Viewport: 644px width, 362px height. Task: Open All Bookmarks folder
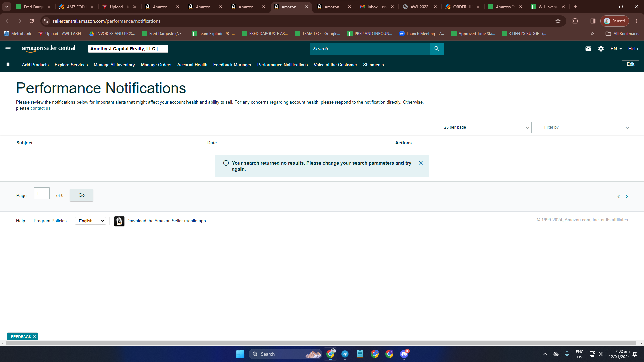point(623,34)
